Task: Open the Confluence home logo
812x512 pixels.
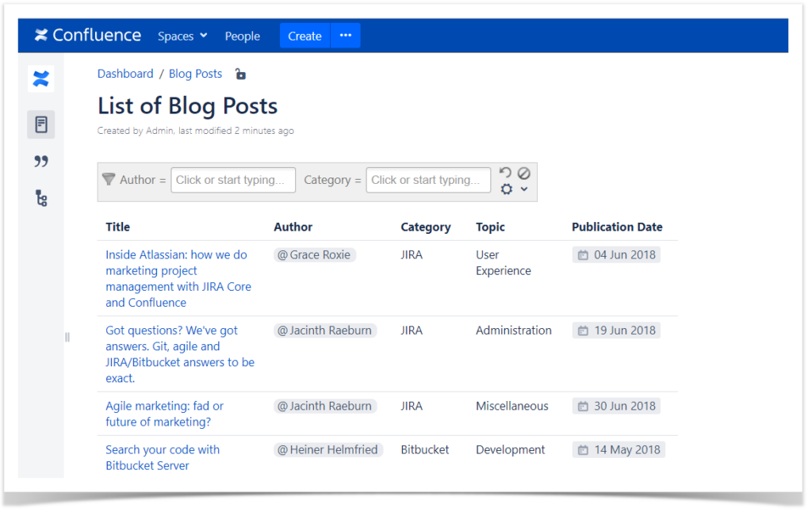Action: (87, 35)
